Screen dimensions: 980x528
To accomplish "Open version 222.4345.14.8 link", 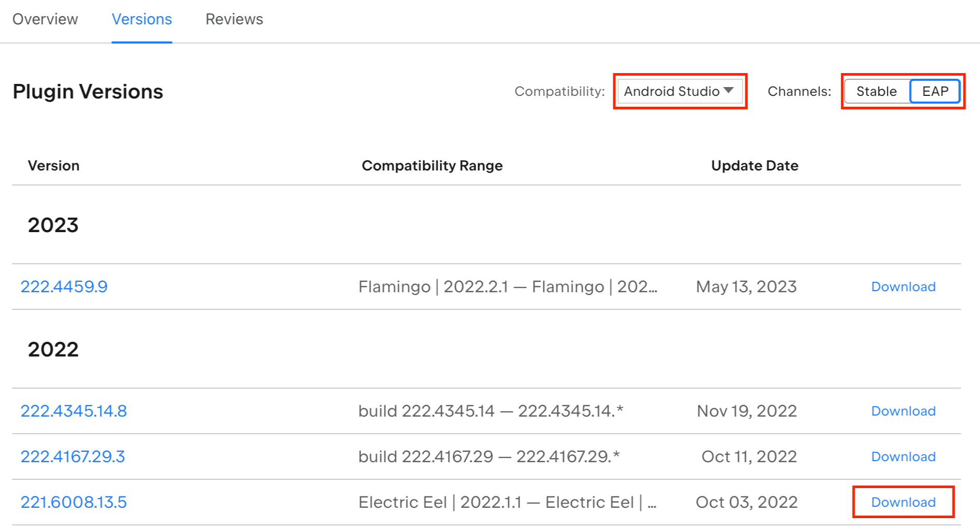I will click(x=74, y=411).
